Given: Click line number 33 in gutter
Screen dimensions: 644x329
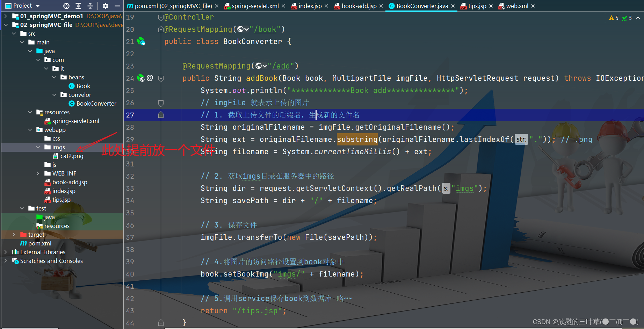Looking at the screenshot, I should point(130,188).
